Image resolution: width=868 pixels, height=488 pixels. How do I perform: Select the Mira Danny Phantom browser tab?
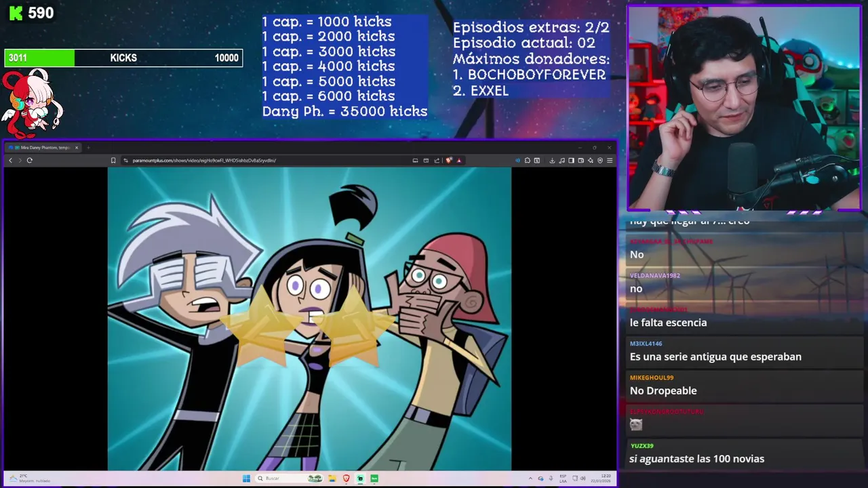pyautogui.click(x=43, y=148)
